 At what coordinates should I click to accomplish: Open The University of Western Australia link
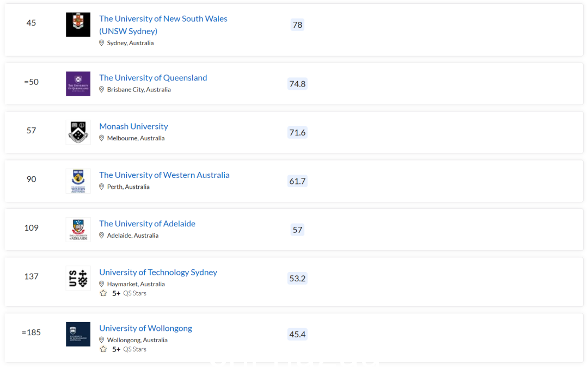164,175
